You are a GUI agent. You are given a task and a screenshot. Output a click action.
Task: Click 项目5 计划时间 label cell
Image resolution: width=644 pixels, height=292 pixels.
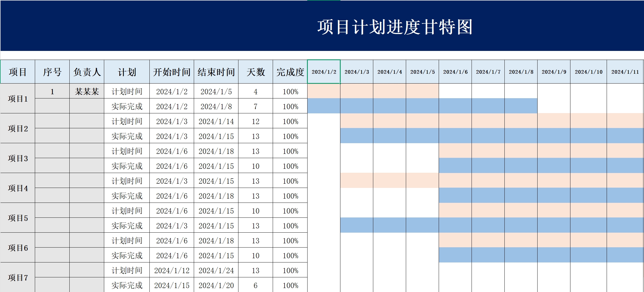click(x=127, y=210)
